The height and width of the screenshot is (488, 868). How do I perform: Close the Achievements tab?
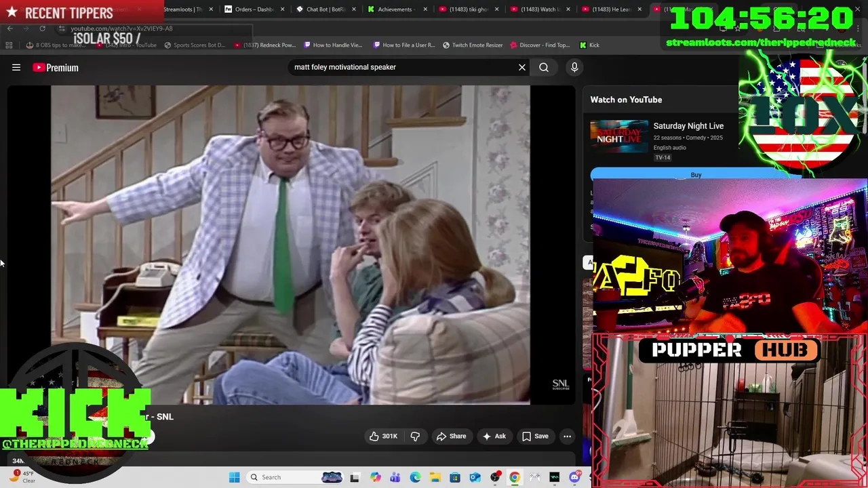(x=425, y=9)
